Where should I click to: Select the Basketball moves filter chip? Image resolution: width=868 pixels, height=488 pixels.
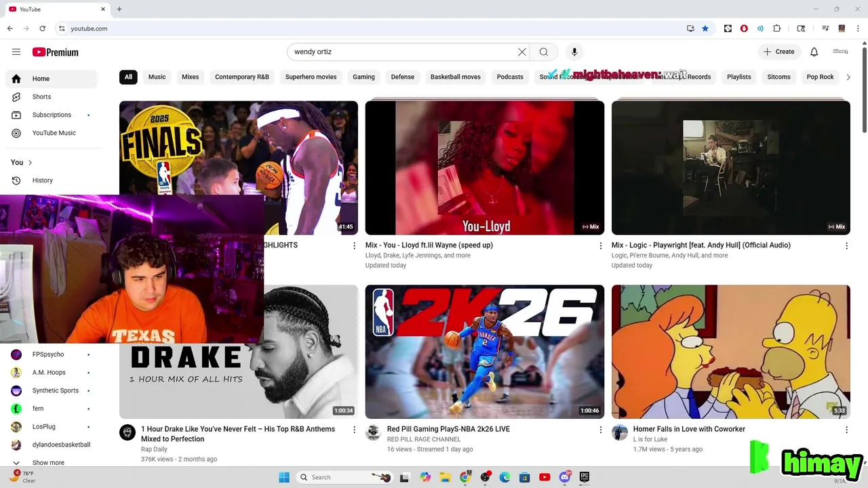click(x=456, y=77)
